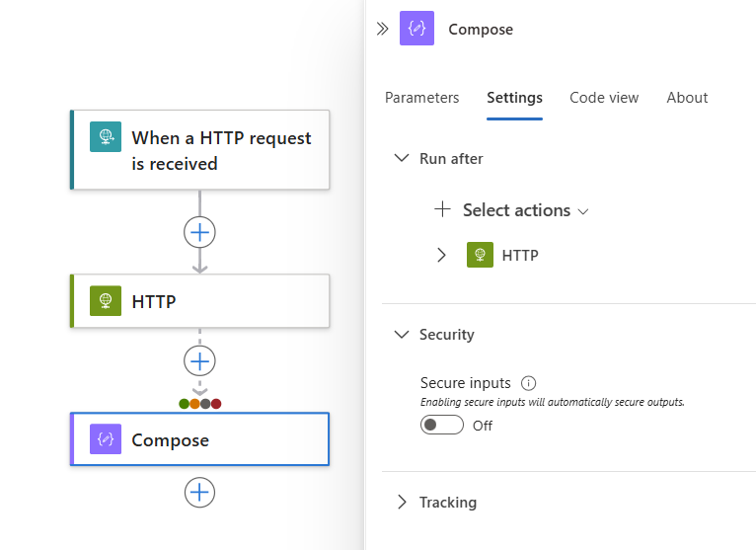This screenshot has width=756, height=550.
Task: Click HTTP icon in Run after list
Action: (480, 255)
